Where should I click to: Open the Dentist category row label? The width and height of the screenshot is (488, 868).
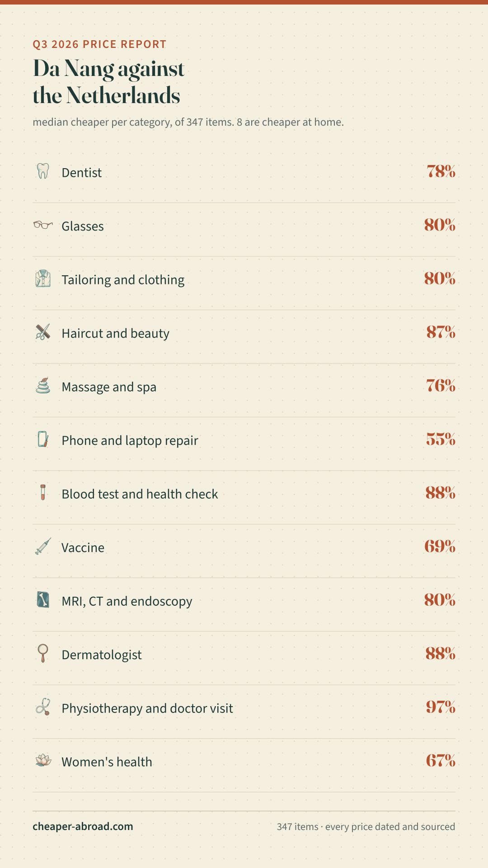(x=82, y=173)
